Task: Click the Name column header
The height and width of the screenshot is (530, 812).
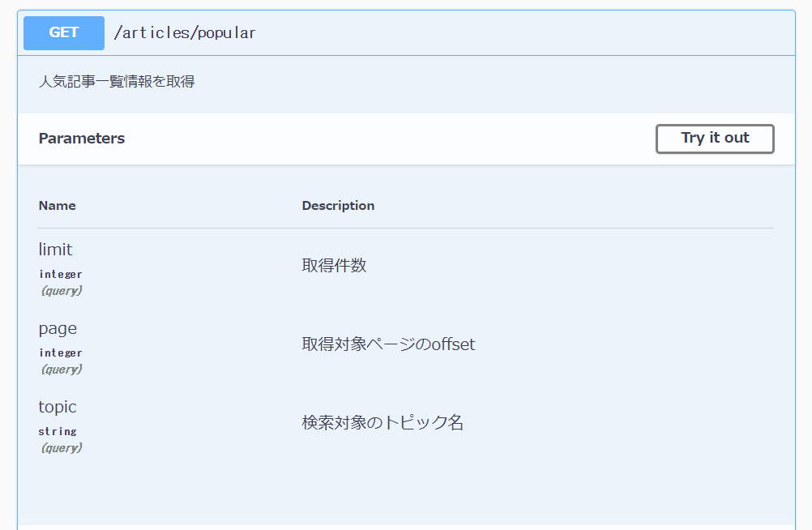Action: click(x=57, y=206)
